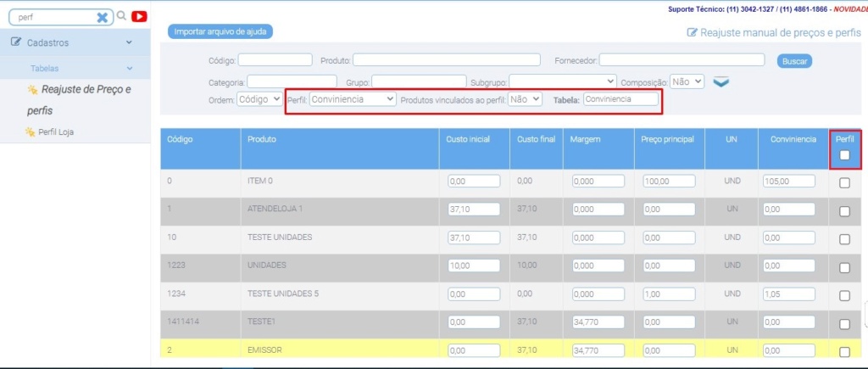The height and width of the screenshot is (369, 868).
Task: Check the Perfil box for TESTE UNIDADES row 10
Action: [x=844, y=239]
